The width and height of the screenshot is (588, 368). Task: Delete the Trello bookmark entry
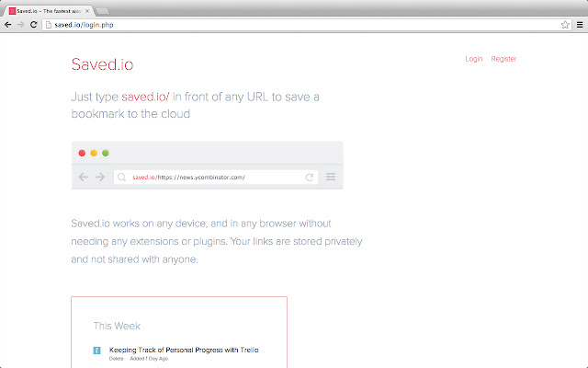pos(117,359)
